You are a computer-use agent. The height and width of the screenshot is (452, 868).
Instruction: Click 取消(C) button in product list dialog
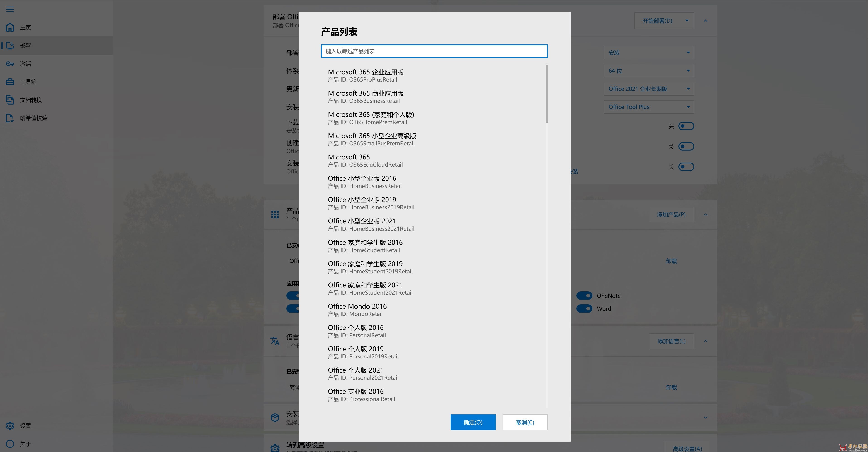click(x=525, y=422)
